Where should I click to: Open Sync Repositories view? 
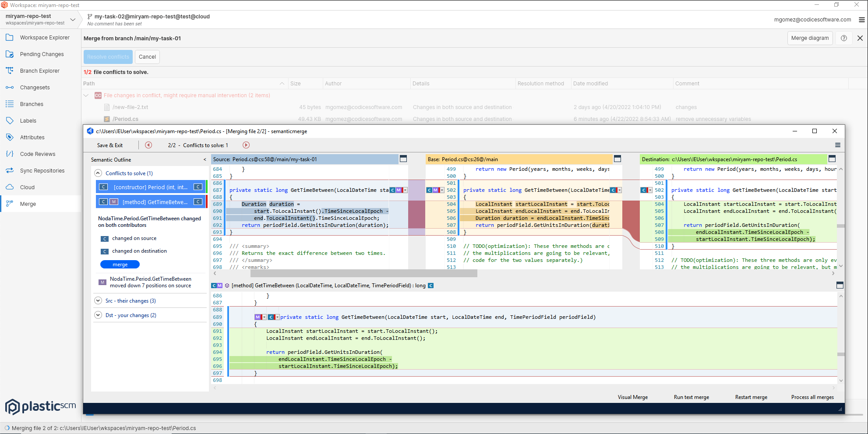tap(42, 170)
